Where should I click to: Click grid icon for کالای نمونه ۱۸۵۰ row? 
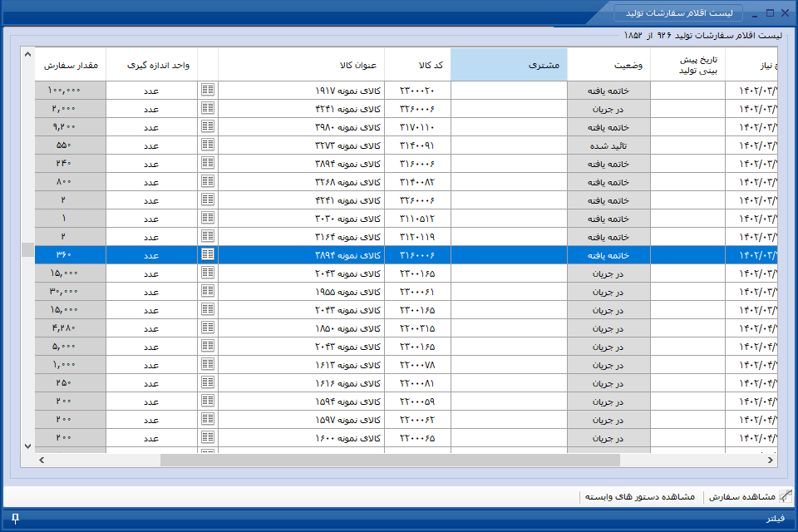click(208, 328)
